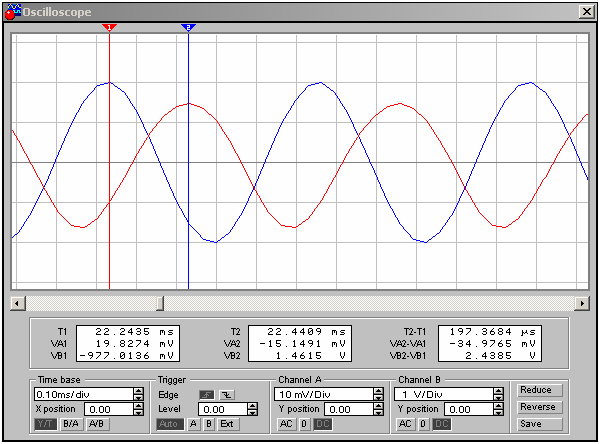Select the falling edge trigger icon
The height and width of the screenshot is (444, 600).
point(225,394)
